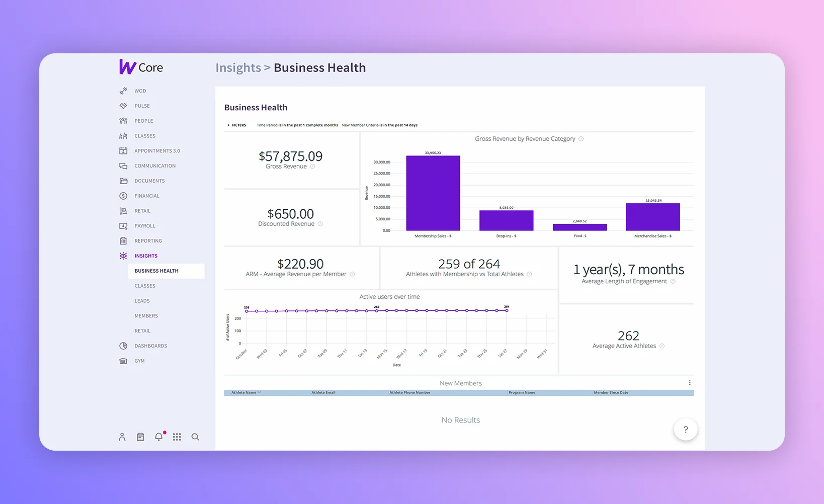The image size is (824, 504).
Task: Click the help question mark button
Action: pyautogui.click(x=685, y=430)
